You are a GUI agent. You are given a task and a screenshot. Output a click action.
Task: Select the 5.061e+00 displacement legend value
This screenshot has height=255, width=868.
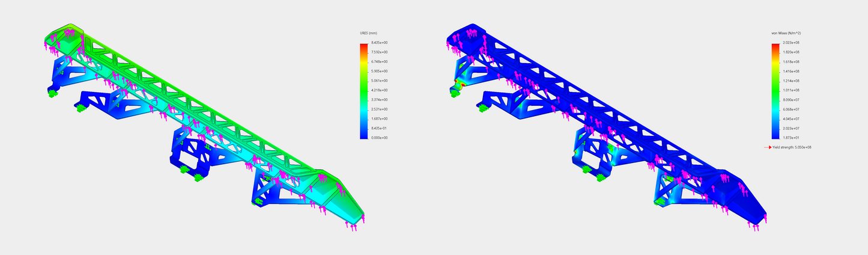pos(380,81)
